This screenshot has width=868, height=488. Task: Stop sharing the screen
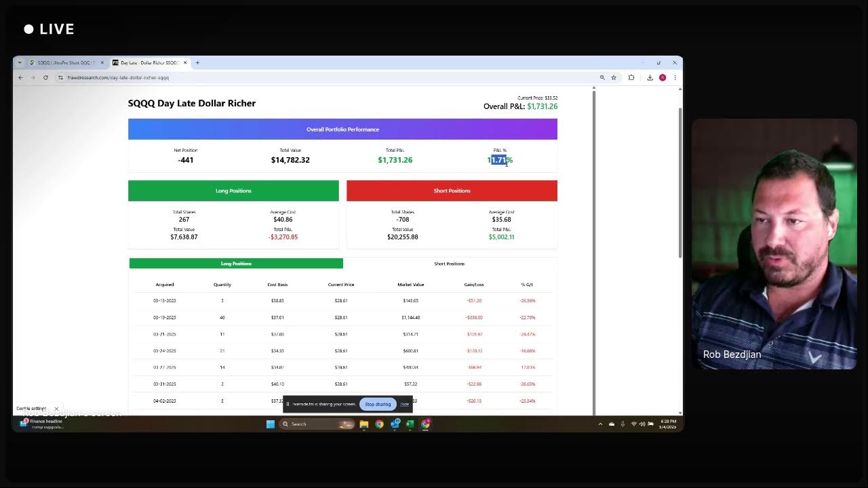[x=378, y=404]
